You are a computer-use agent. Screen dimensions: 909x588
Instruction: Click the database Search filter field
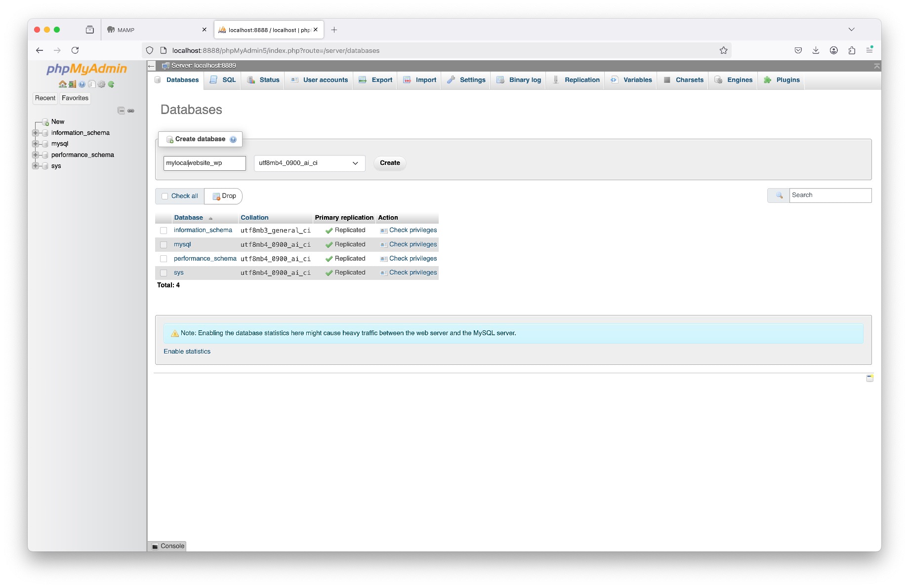[830, 196]
